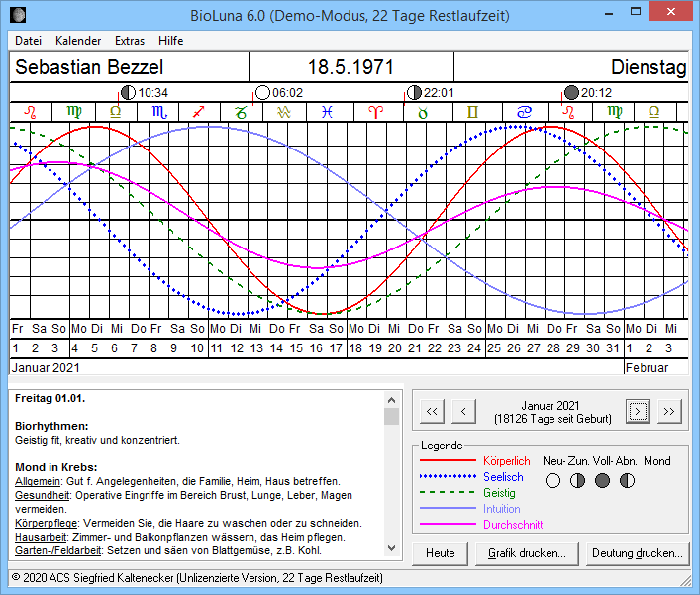Select day 21 in the date row

tap(415, 348)
